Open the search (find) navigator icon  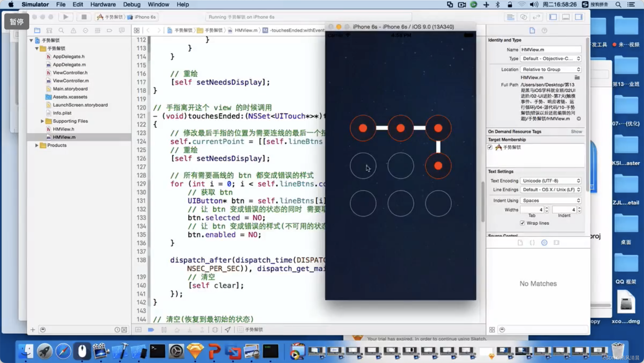click(61, 30)
